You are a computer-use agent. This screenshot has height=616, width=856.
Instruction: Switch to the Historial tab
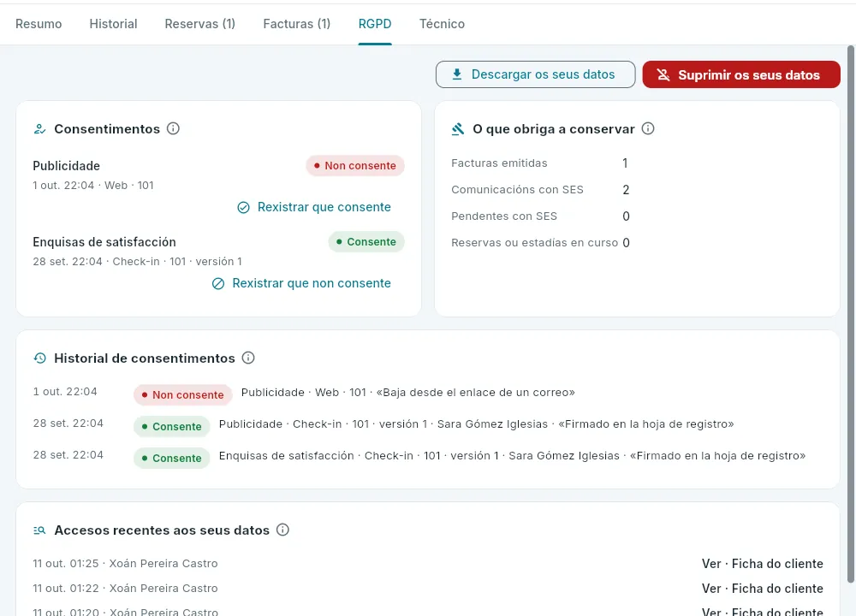coord(113,24)
